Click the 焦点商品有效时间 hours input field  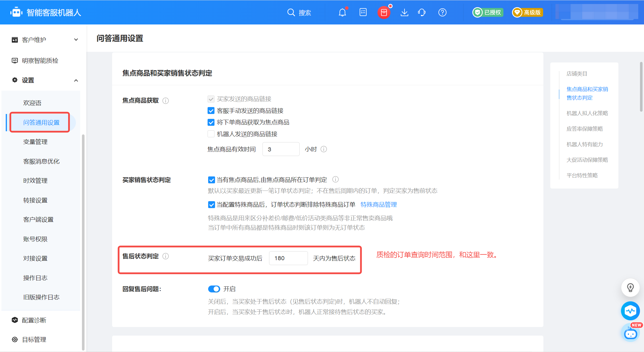point(281,149)
